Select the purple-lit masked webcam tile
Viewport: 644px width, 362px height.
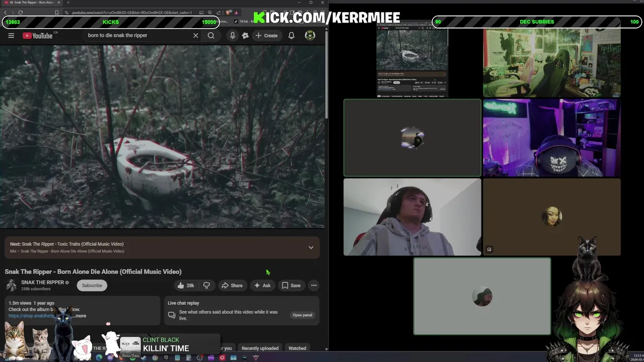coord(552,138)
